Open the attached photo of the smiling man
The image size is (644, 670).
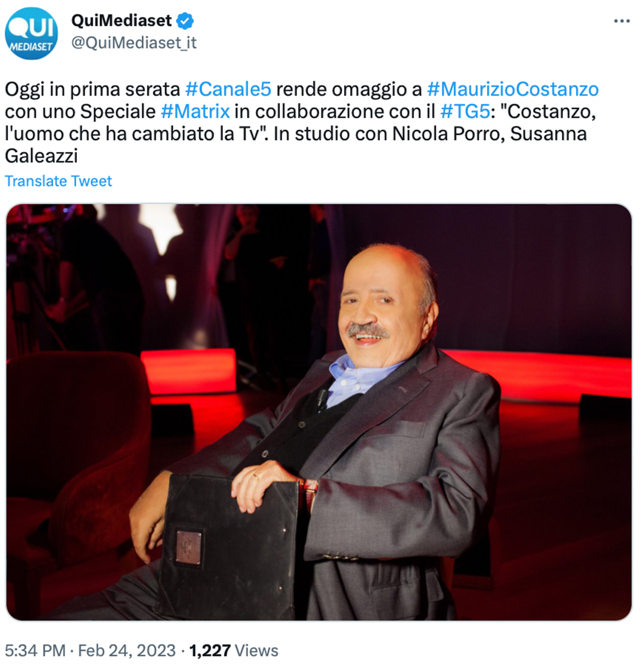point(318,412)
